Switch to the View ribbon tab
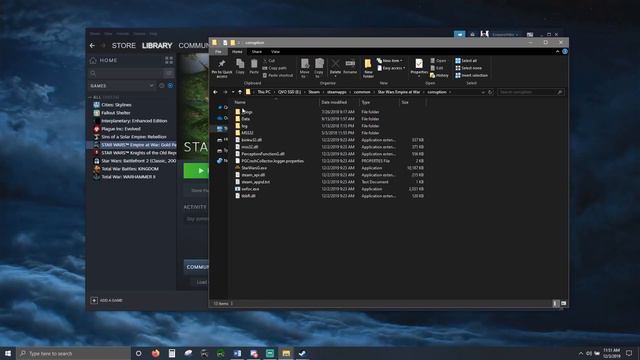The width and height of the screenshot is (640, 360). [276, 51]
